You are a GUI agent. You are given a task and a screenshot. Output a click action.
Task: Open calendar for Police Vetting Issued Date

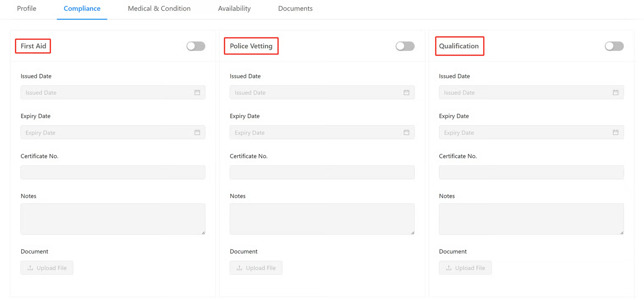(x=406, y=93)
